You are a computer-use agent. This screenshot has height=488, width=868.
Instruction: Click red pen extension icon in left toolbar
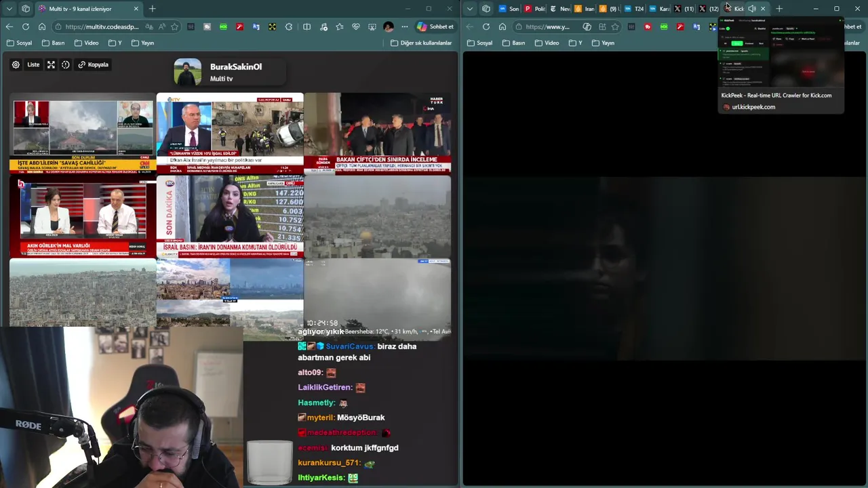239,27
